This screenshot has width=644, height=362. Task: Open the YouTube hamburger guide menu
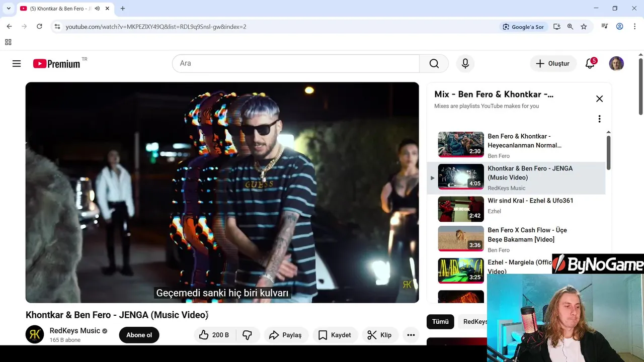[x=17, y=63]
